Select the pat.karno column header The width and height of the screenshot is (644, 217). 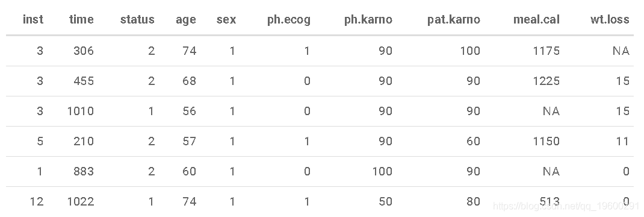click(x=453, y=20)
